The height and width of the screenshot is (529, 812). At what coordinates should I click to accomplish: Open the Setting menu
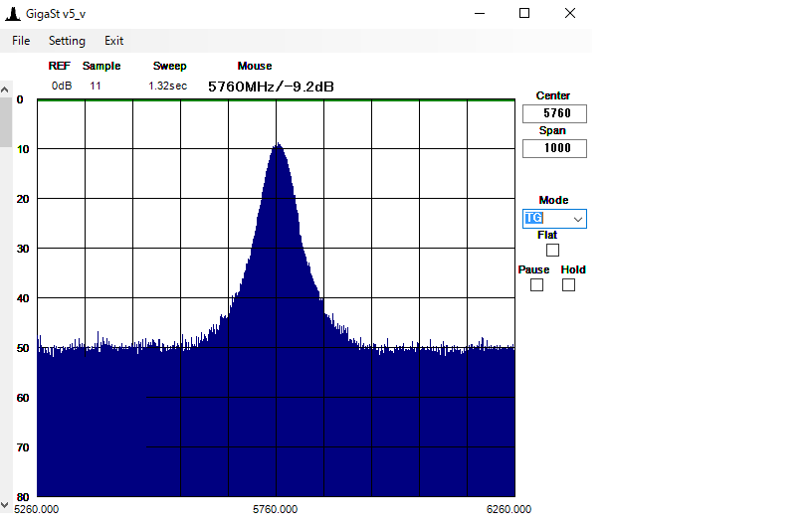67,41
